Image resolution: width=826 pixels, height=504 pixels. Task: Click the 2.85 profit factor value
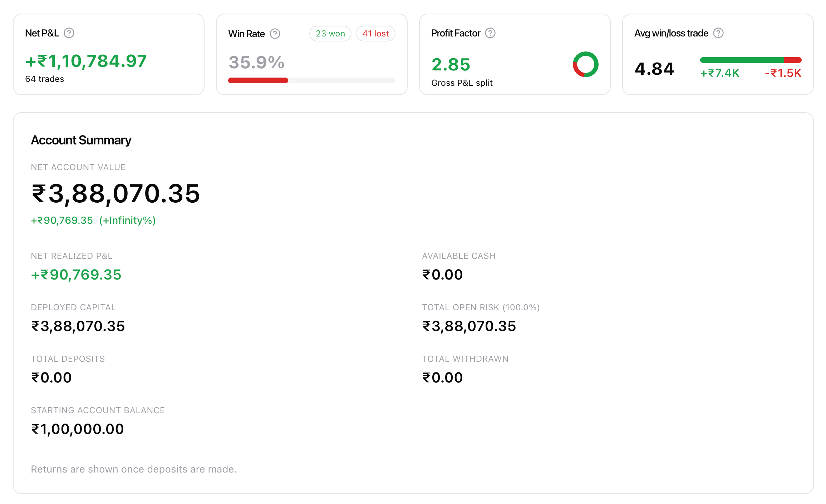pos(451,65)
